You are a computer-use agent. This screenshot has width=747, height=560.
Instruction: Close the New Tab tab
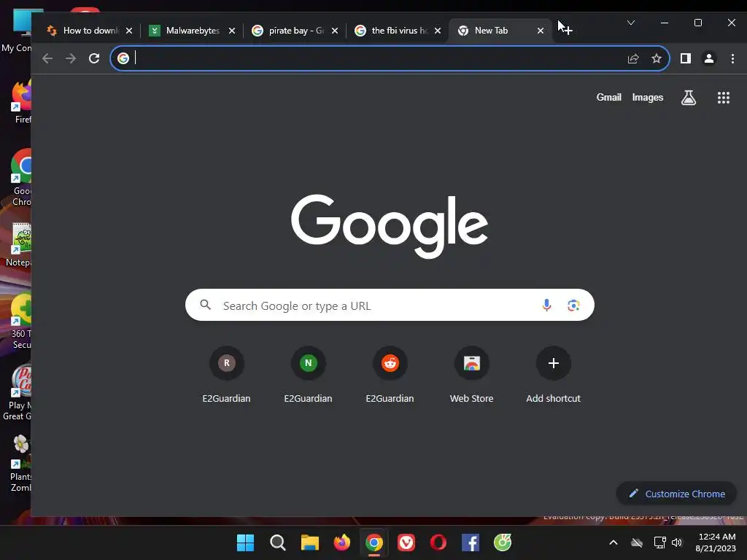coord(541,31)
